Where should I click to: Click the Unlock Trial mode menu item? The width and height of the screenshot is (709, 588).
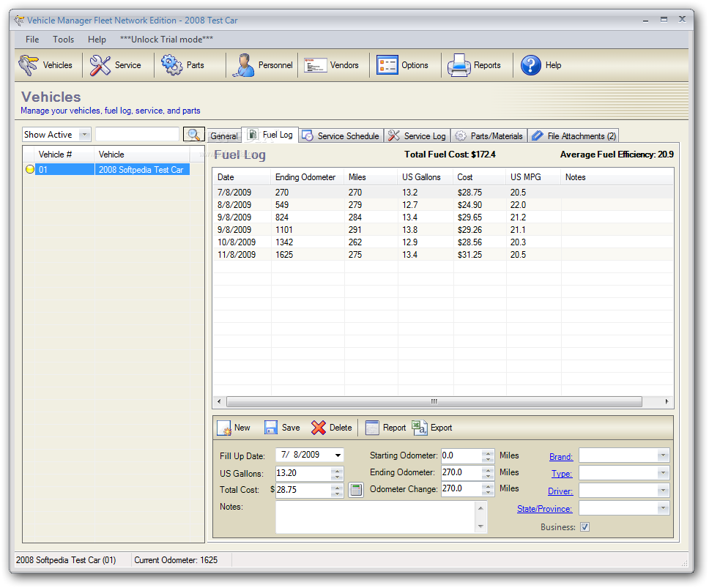166,40
